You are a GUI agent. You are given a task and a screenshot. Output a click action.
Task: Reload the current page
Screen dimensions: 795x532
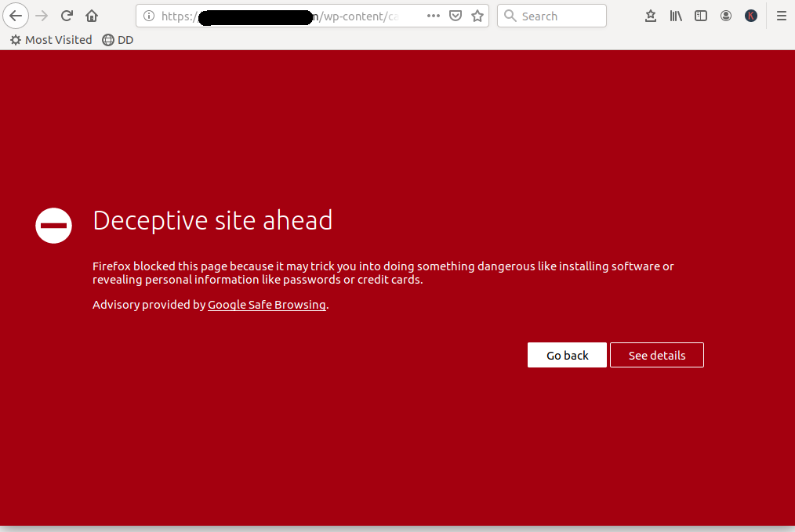pyautogui.click(x=67, y=16)
